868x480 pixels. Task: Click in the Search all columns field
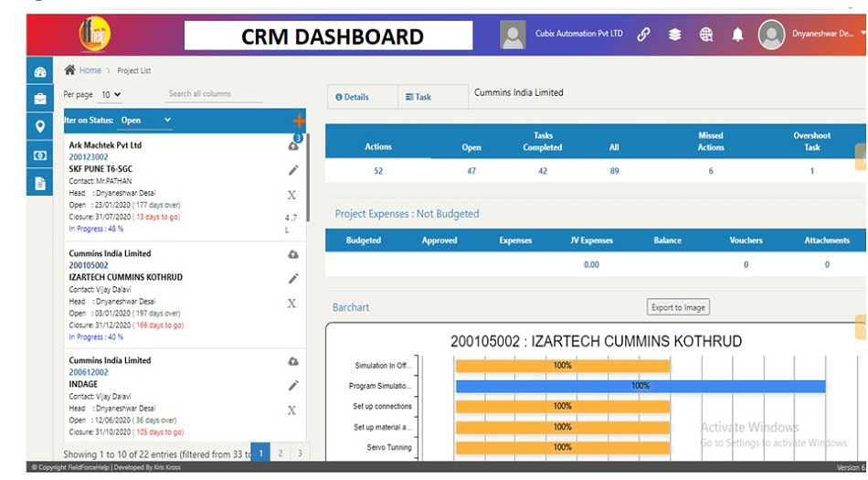coord(215,94)
